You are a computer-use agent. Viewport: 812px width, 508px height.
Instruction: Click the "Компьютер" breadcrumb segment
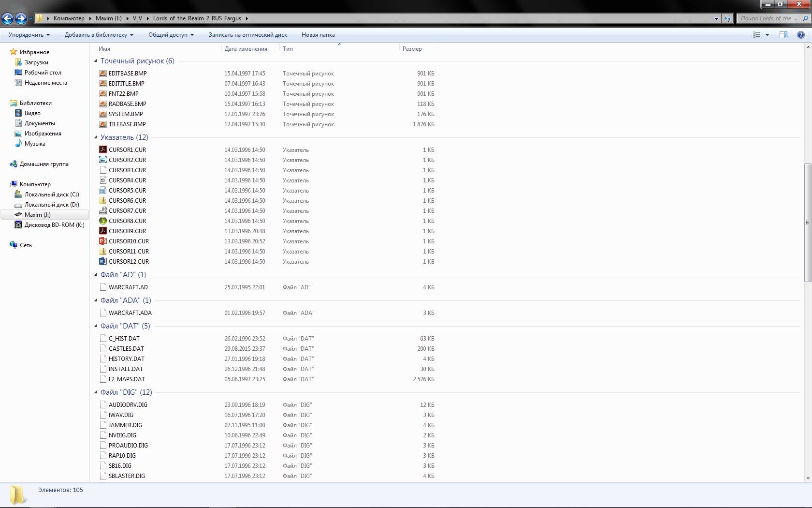coord(69,18)
